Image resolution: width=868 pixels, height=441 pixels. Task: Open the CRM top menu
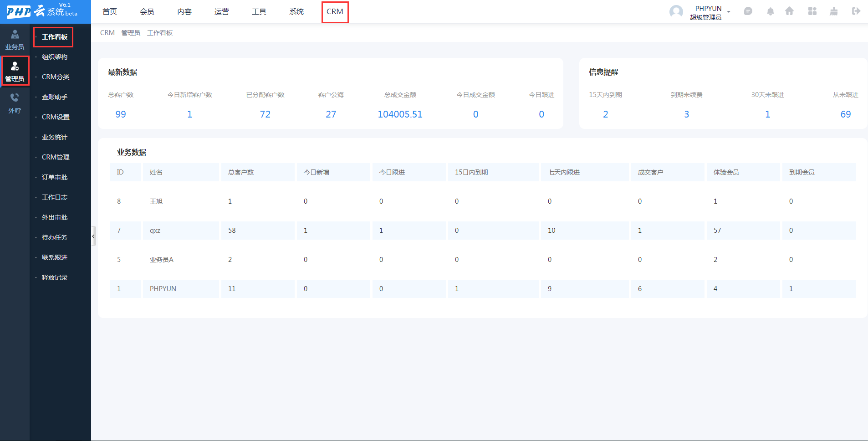335,11
